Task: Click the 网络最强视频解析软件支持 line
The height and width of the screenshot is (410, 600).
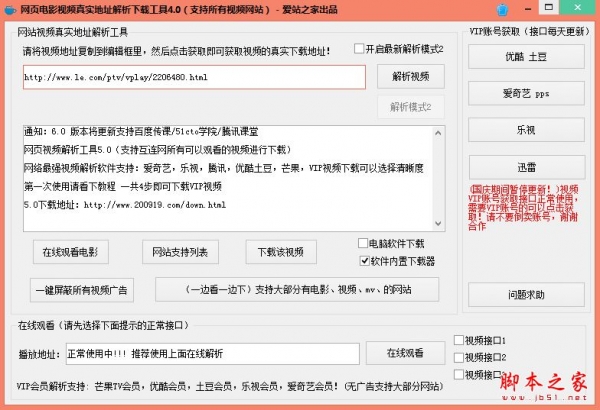Action: [223, 168]
